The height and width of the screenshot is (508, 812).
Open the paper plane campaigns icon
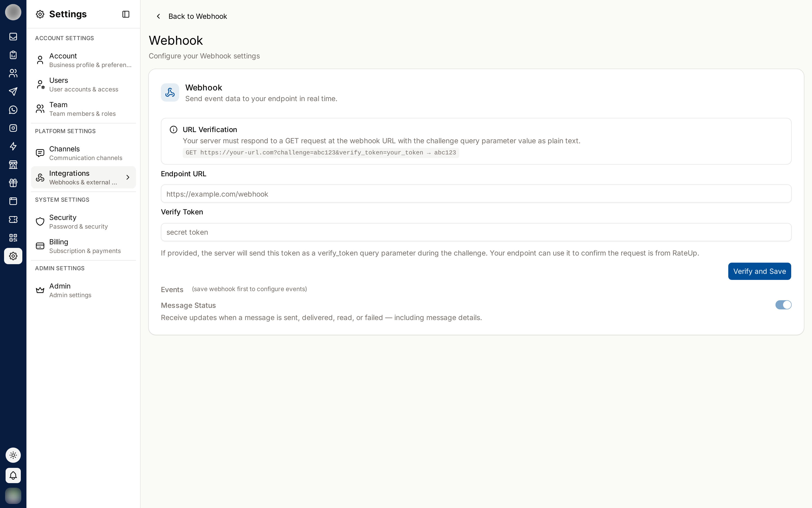coord(13,91)
